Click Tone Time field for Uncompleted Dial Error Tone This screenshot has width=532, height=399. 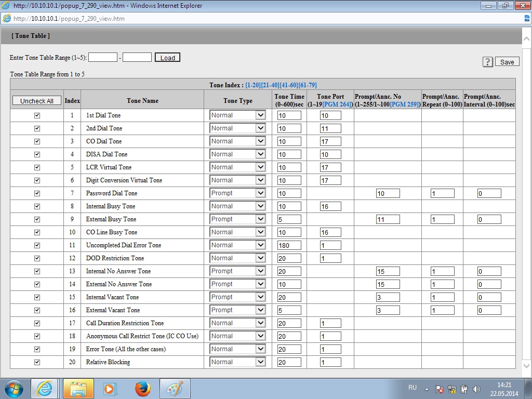(x=289, y=245)
